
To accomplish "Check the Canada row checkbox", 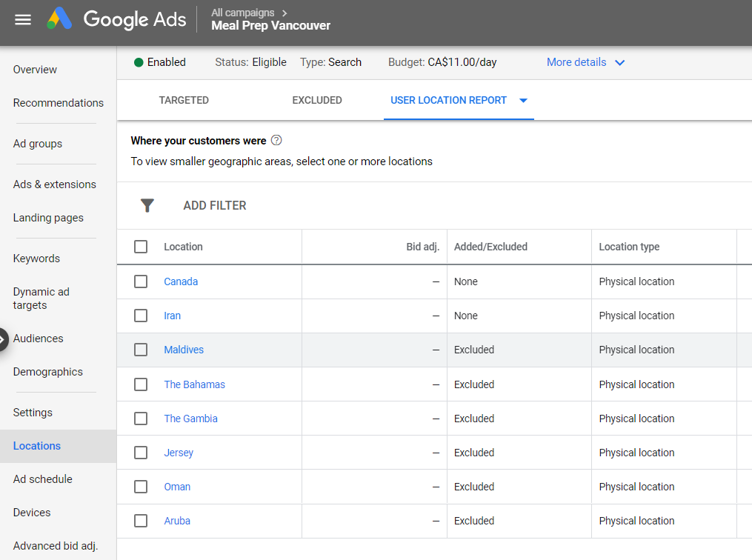I will click(141, 281).
